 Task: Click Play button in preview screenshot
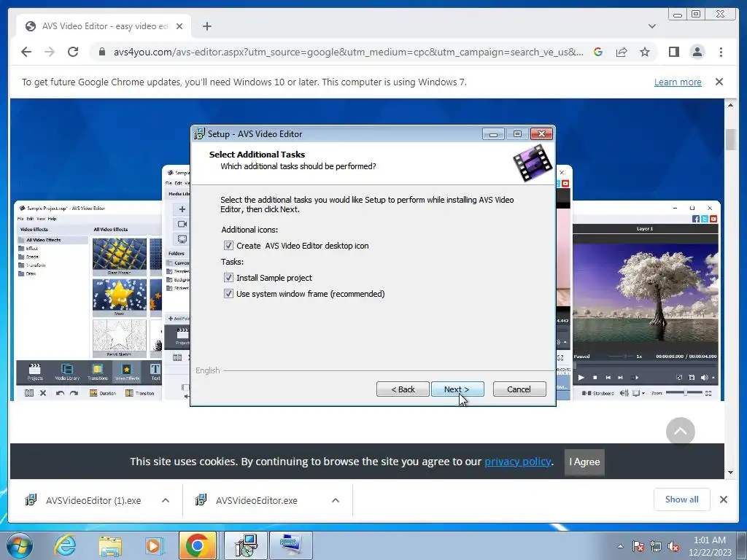pyautogui.click(x=581, y=378)
